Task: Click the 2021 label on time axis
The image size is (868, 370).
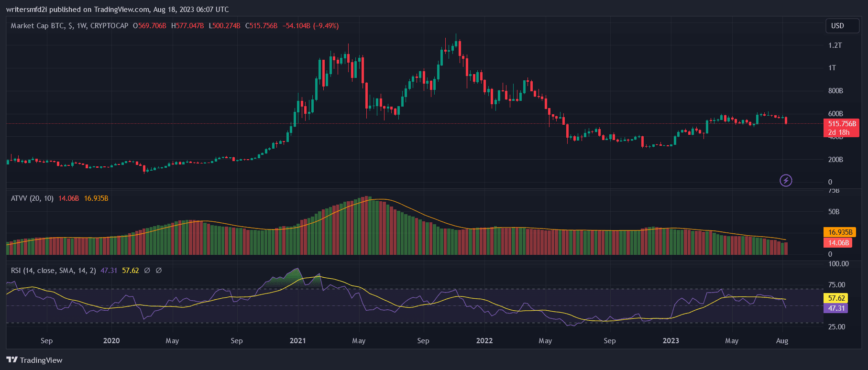Action: 297,341
